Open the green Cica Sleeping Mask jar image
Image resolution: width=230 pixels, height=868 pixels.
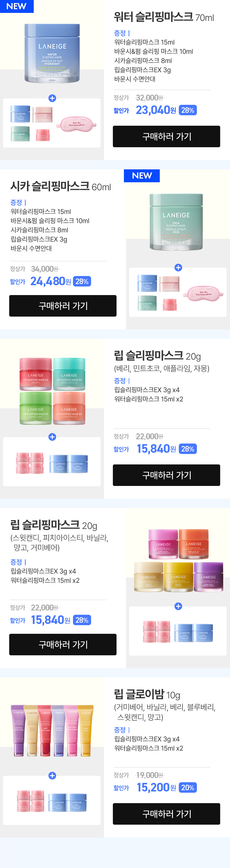(176, 221)
